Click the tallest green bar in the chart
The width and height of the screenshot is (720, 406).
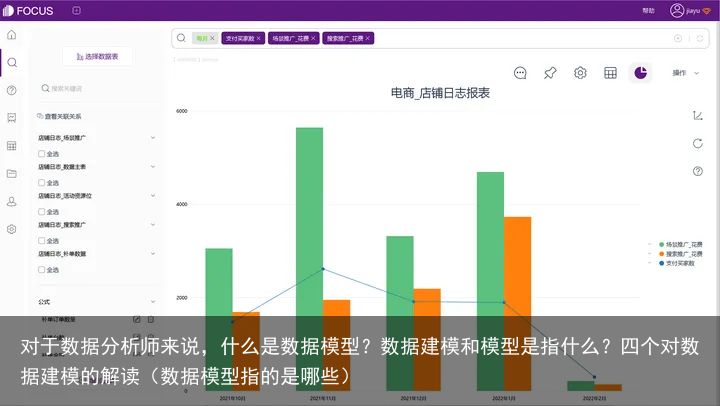[309, 259]
